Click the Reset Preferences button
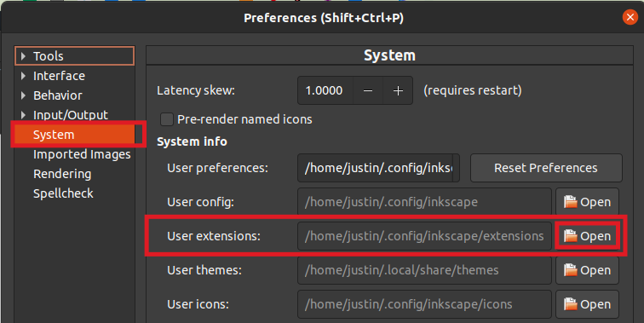The image size is (644, 323). pos(546,168)
